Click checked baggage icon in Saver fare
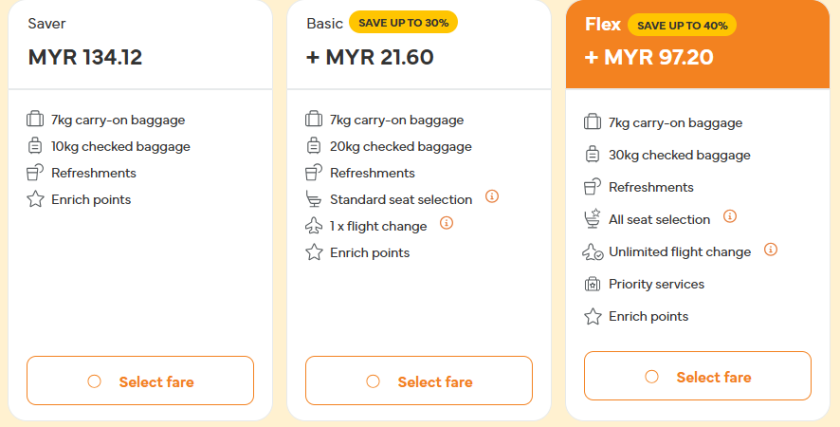The width and height of the screenshot is (840, 427). tap(35, 146)
